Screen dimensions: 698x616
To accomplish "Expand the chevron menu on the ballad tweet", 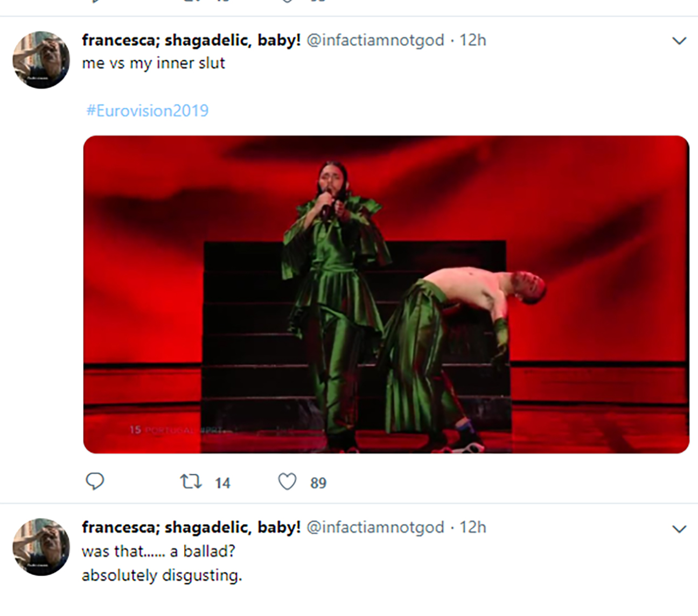I will pos(680,529).
